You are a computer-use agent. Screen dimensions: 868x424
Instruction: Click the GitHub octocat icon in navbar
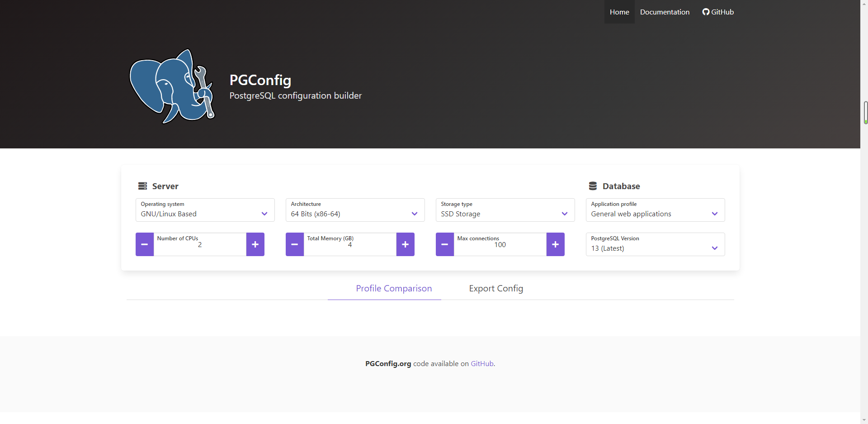[706, 12]
